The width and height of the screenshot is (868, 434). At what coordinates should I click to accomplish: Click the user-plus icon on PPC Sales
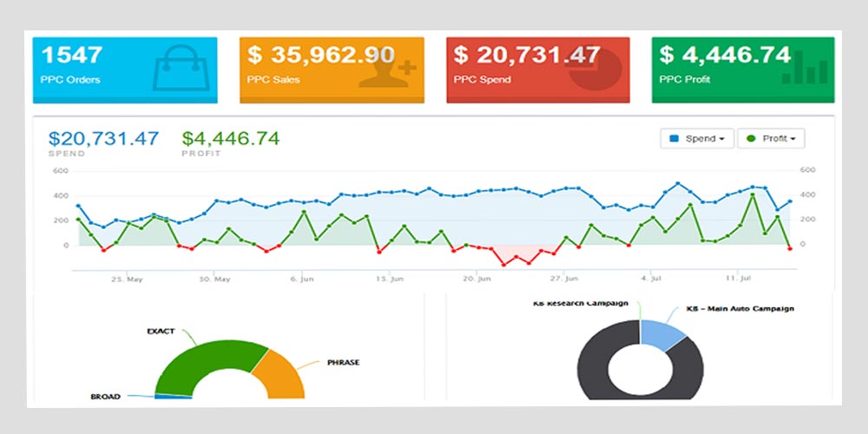click(388, 71)
